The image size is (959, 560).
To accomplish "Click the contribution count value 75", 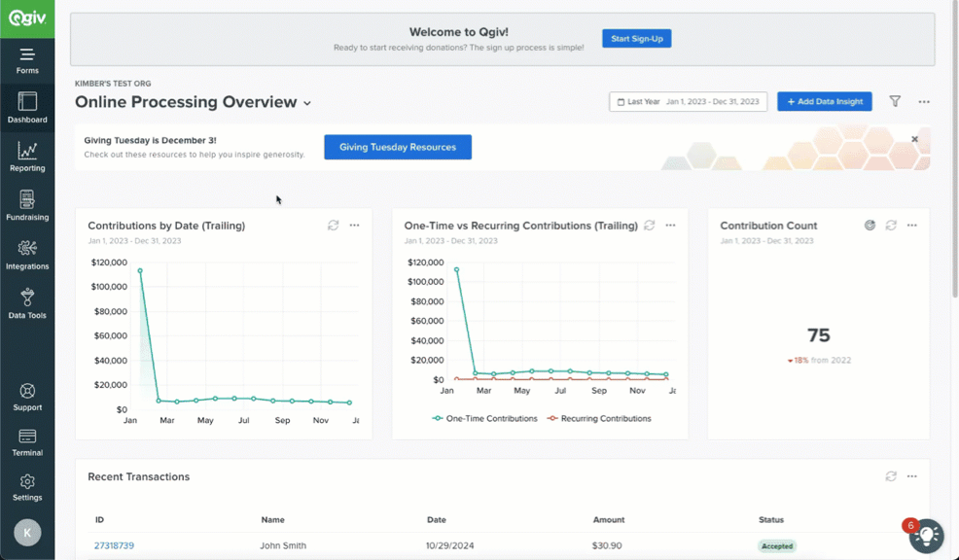I will pos(818,335).
